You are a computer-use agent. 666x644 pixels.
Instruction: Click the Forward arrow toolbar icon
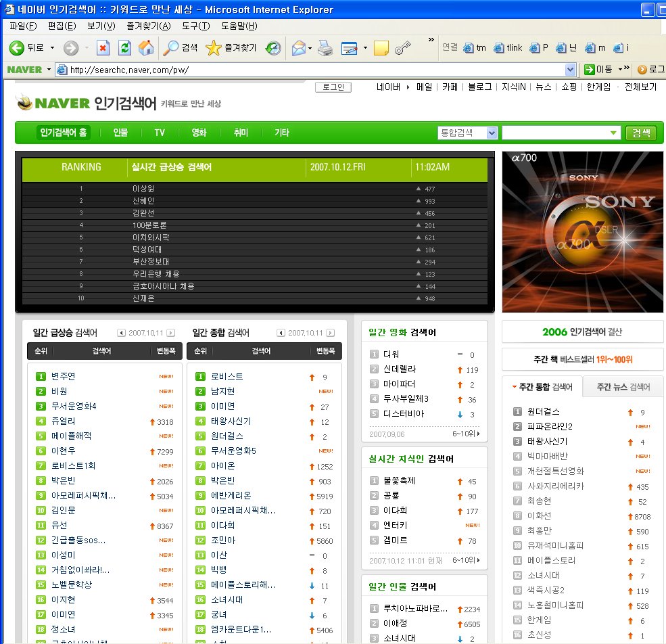click(71, 47)
